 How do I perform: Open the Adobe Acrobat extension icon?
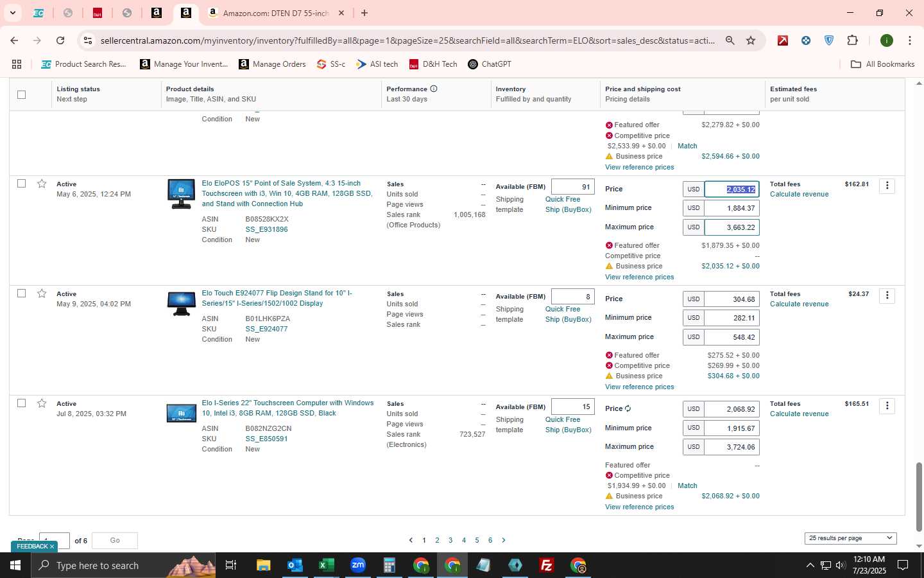click(783, 40)
